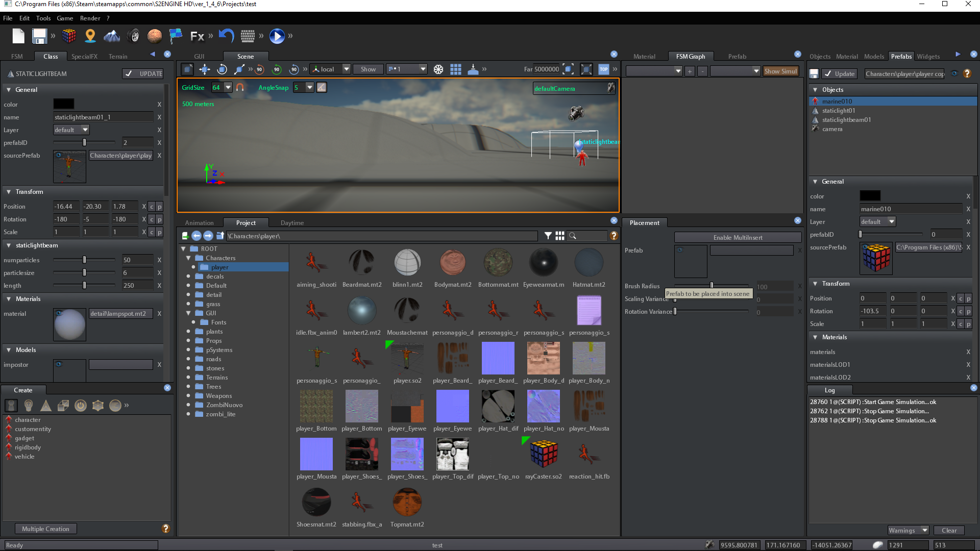Image resolution: width=980 pixels, height=551 pixels.
Task: Toggle the angle snap icon
Action: pos(322,88)
